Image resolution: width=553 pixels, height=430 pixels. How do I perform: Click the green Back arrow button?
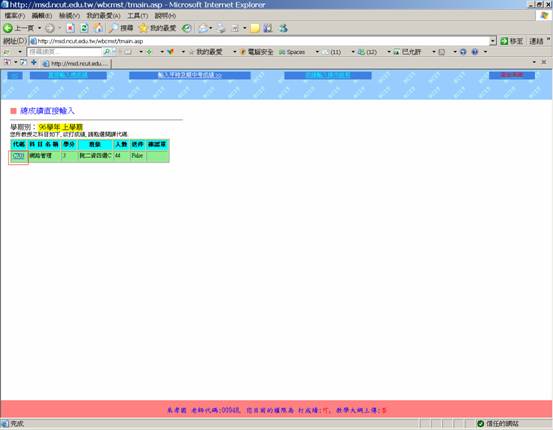pos(8,28)
